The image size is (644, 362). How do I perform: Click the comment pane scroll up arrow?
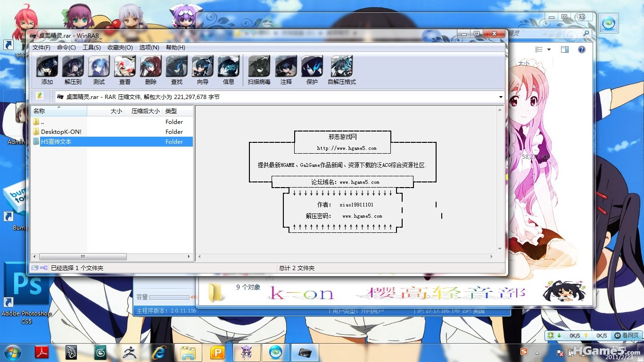[x=500, y=109]
